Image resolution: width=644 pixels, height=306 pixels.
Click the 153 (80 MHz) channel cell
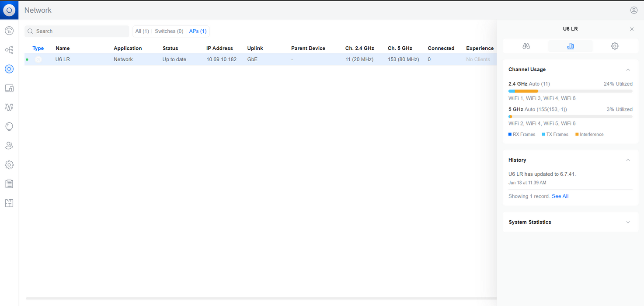point(403,59)
